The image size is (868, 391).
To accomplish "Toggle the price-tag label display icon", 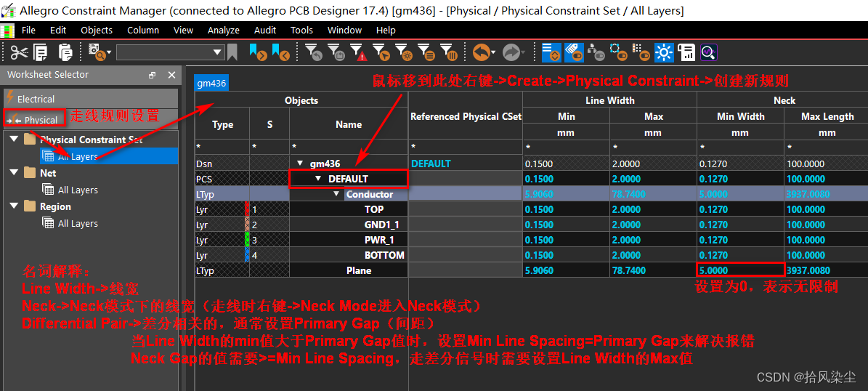I will pos(574,52).
